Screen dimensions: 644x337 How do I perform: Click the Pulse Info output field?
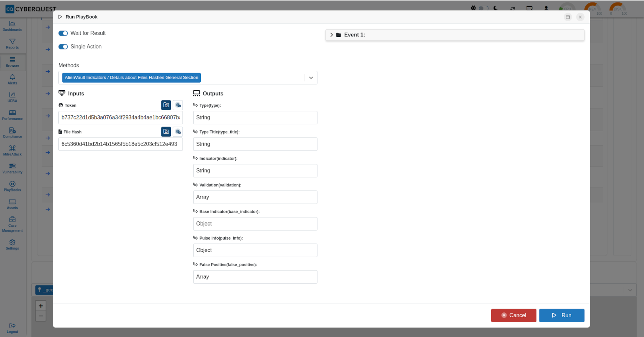[x=255, y=250]
